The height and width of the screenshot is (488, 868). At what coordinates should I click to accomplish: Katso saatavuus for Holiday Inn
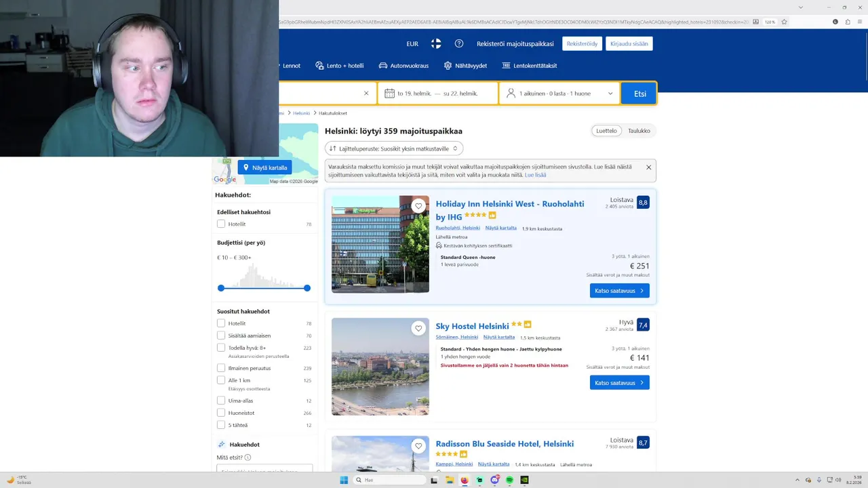point(619,291)
